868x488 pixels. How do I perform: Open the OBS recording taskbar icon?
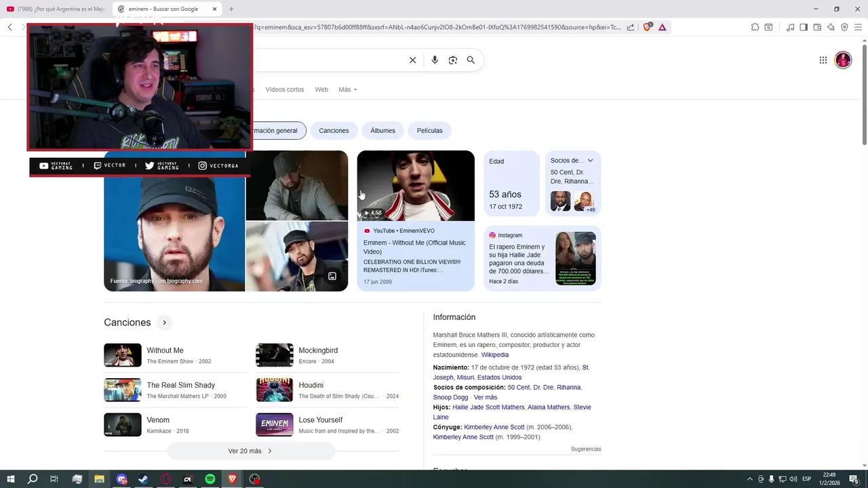(x=254, y=479)
